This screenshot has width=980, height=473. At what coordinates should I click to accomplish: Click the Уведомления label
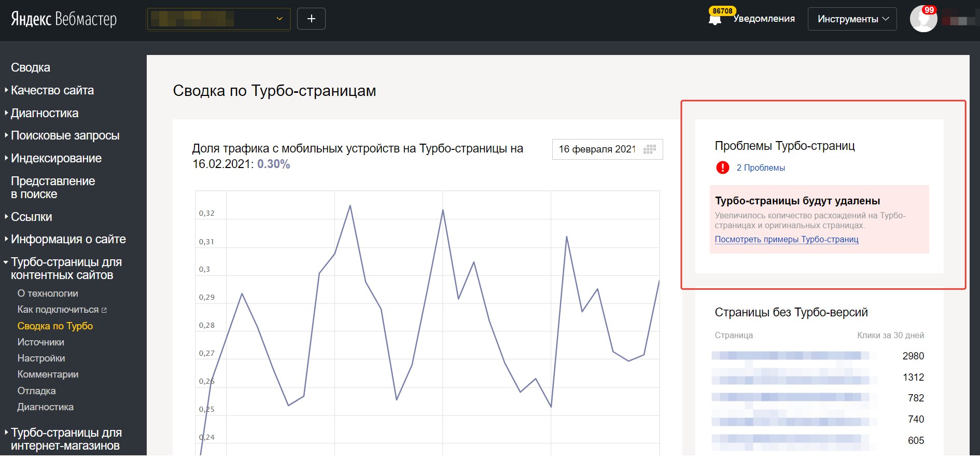764,19
